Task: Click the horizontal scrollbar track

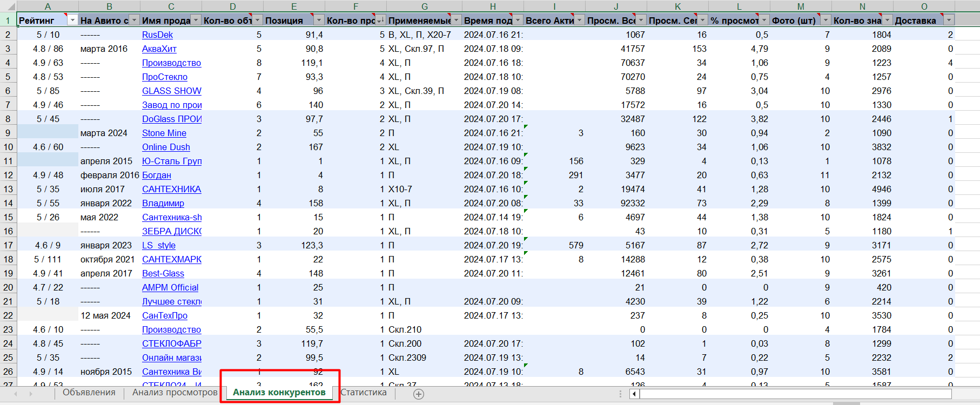Action: (794, 394)
